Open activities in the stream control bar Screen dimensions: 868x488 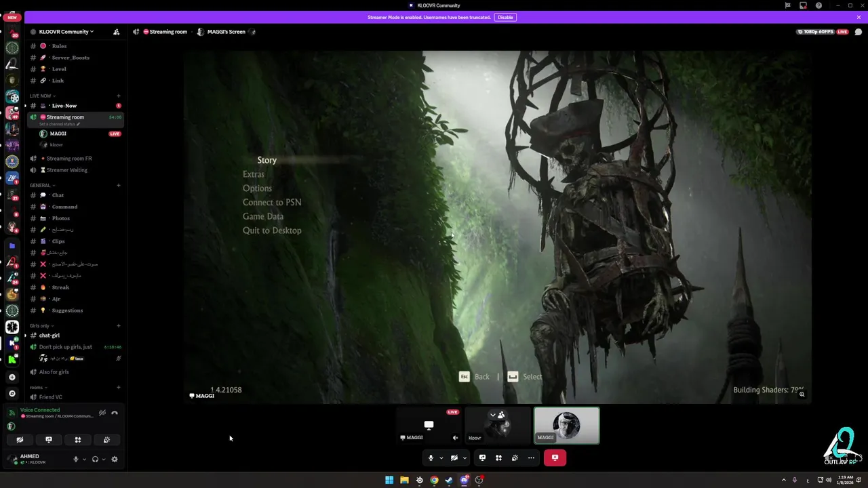[498, 458]
